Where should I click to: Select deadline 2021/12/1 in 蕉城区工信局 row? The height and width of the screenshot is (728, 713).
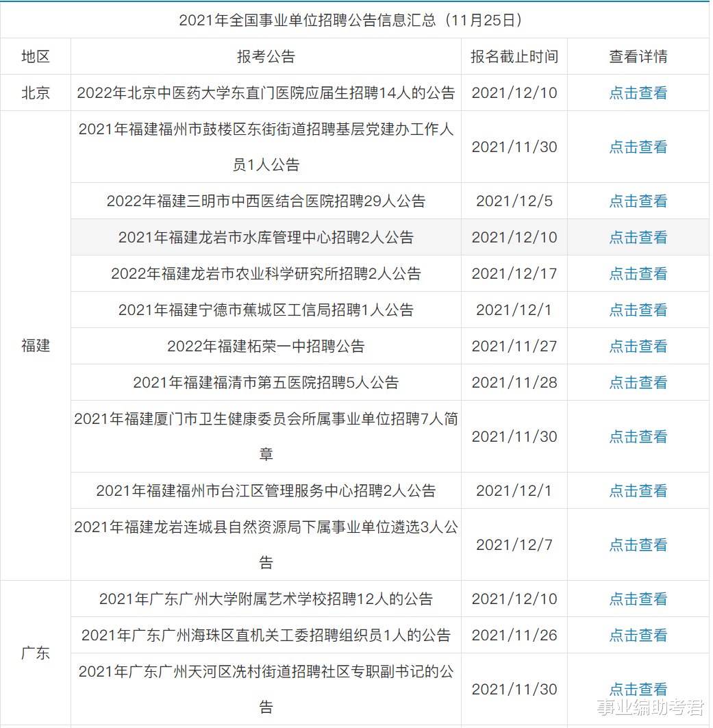pos(514,310)
